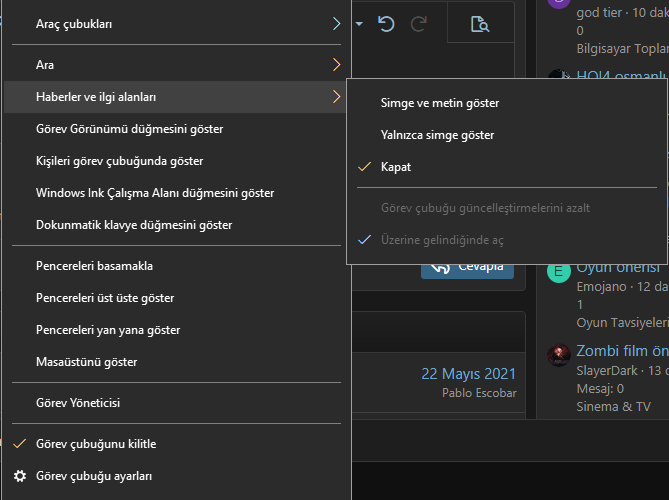Viewport: 669px width, 500px height.
Task: Select the Kapat option in submenu
Action: click(506, 167)
